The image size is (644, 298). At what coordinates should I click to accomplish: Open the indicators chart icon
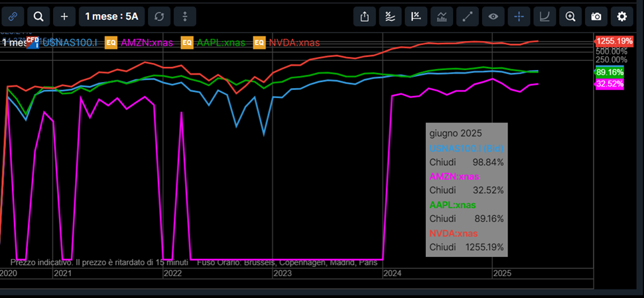[442, 17]
